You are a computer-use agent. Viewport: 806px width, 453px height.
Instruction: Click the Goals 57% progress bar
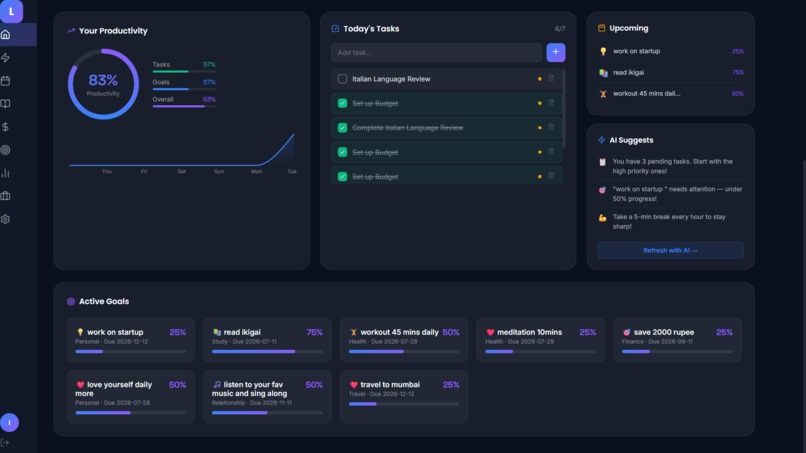(184, 89)
